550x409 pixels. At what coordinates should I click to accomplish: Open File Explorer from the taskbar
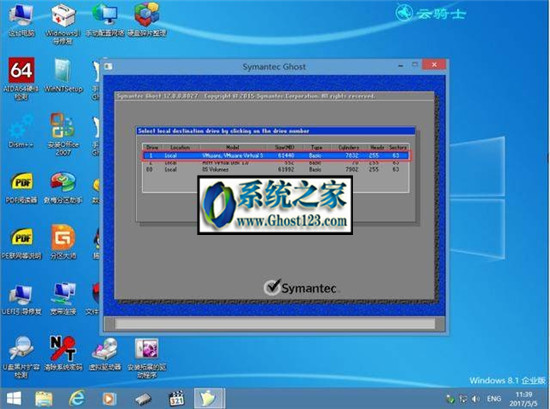(x=43, y=398)
